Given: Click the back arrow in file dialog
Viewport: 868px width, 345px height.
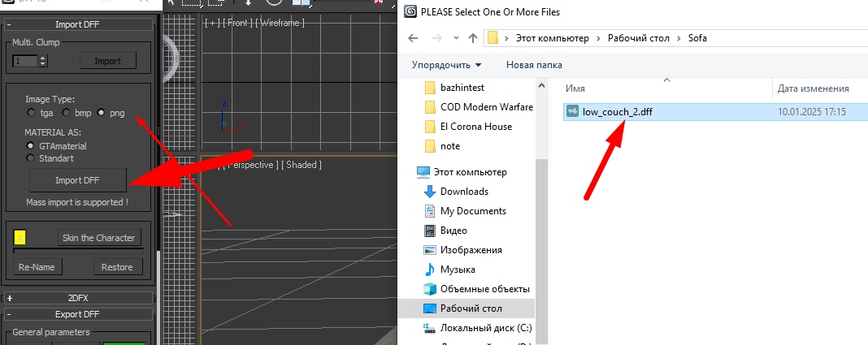Looking at the screenshot, I should [x=413, y=38].
